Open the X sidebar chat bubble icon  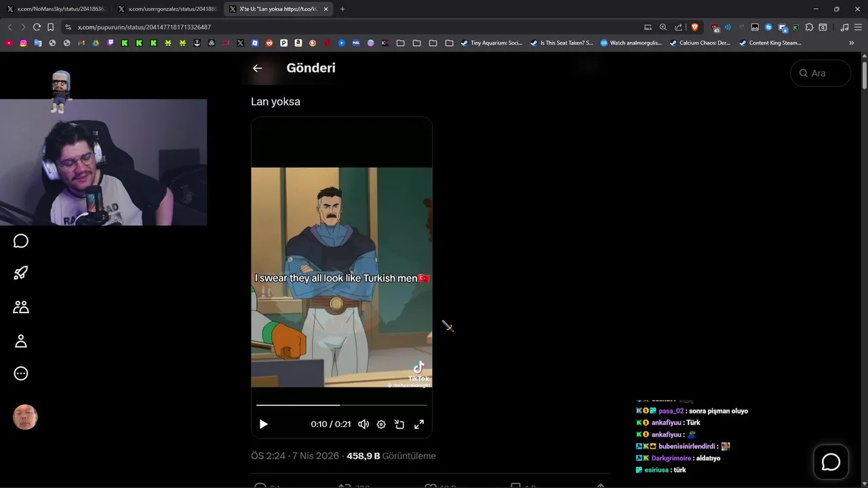21,241
